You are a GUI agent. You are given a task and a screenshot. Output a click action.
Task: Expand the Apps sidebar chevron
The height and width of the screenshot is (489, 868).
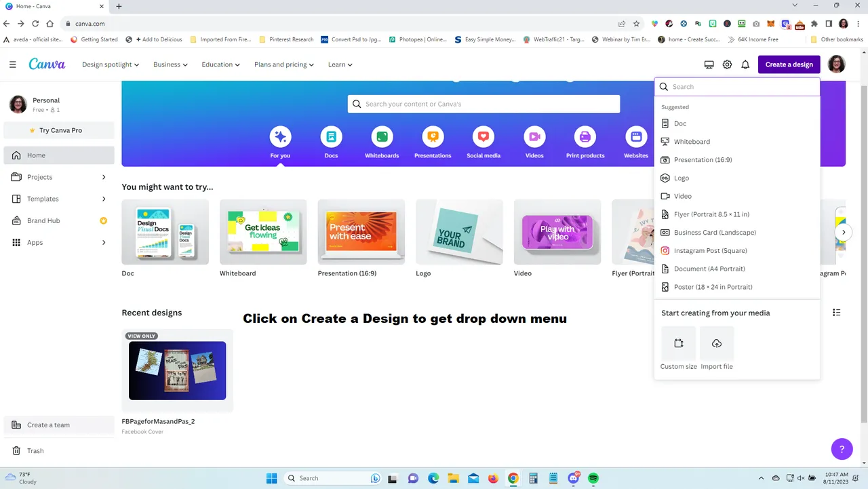click(104, 242)
